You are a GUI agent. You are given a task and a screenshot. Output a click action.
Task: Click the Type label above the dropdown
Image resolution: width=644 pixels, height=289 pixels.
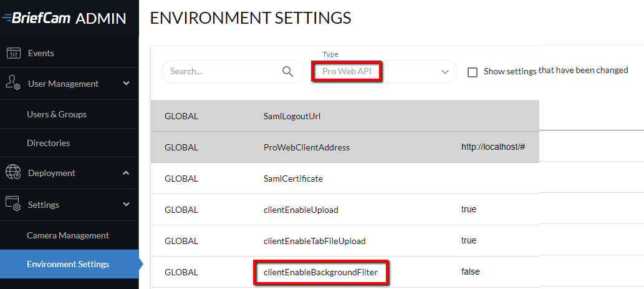pos(330,54)
